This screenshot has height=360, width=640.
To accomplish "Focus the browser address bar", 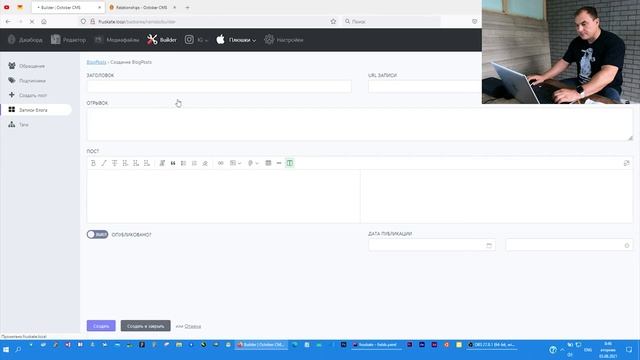I will (208, 21).
